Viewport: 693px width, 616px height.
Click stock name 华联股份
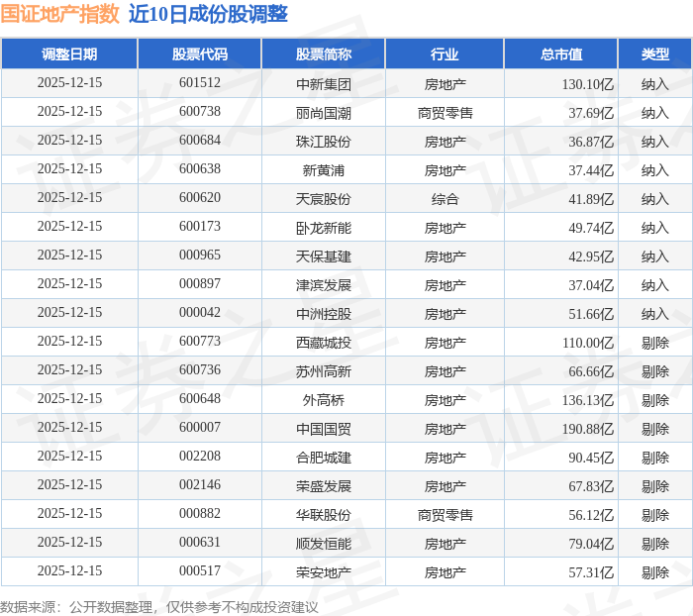click(324, 515)
